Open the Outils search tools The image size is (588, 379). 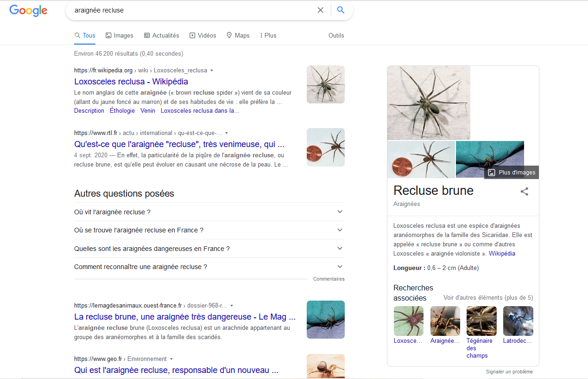pos(336,36)
